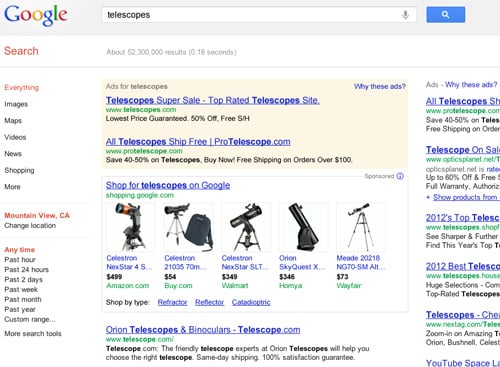The height and width of the screenshot is (367, 500).
Task: Click Mountain View, CA location text
Action: (37, 216)
